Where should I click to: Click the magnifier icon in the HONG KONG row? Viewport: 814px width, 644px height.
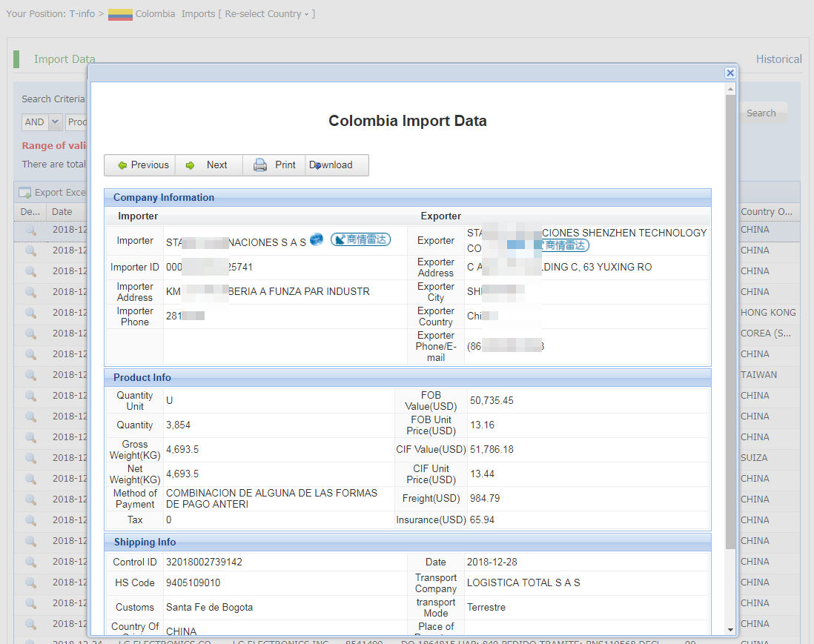(x=30, y=313)
